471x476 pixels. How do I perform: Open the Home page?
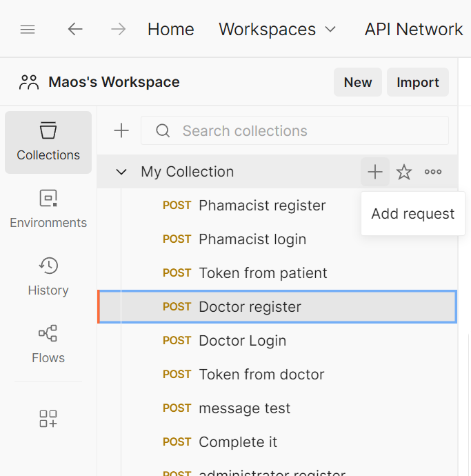tap(171, 30)
